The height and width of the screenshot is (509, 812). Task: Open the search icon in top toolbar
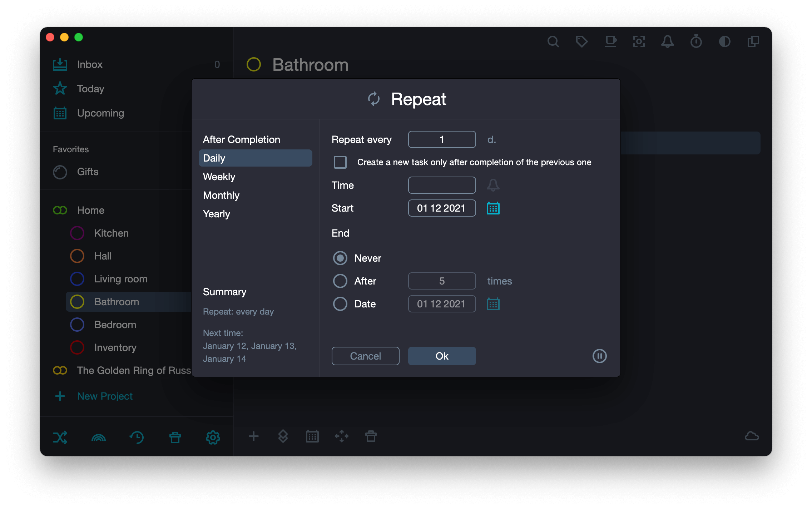[553, 42]
